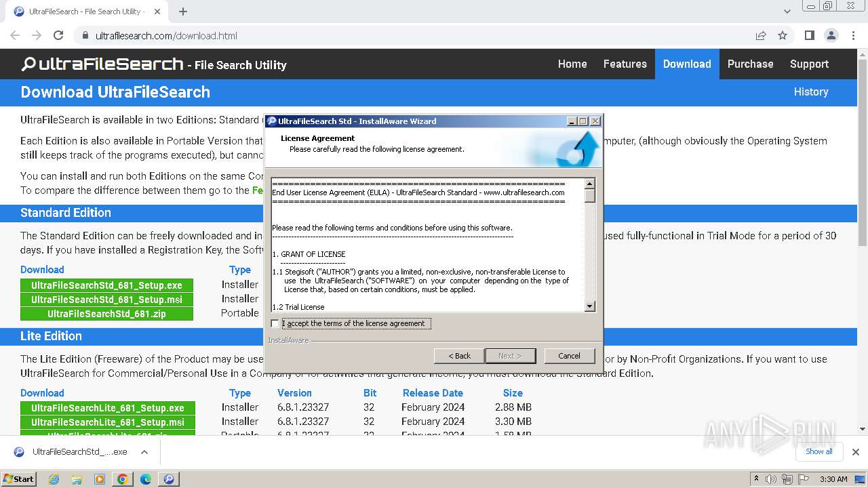This screenshot has width=868, height=488.
Task: Click the taskbar clock showing 3:30 AM
Action: (x=833, y=479)
